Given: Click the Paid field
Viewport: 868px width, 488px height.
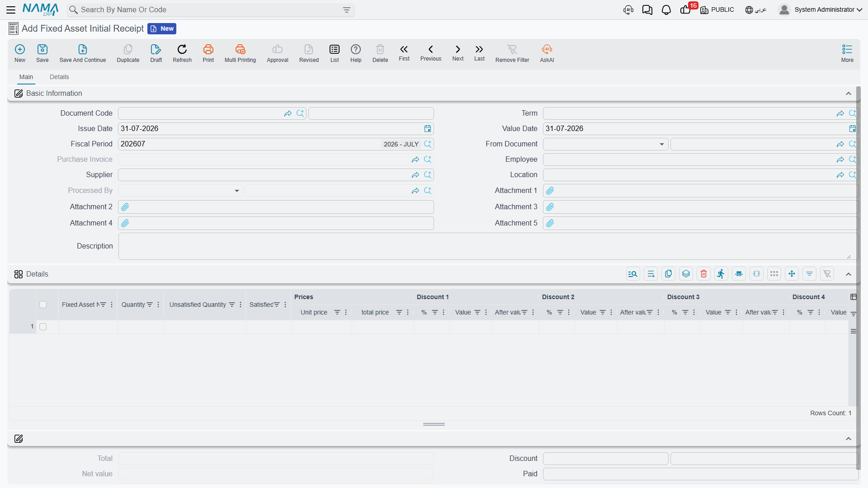Looking at the screenshot, I should point(700,474).
